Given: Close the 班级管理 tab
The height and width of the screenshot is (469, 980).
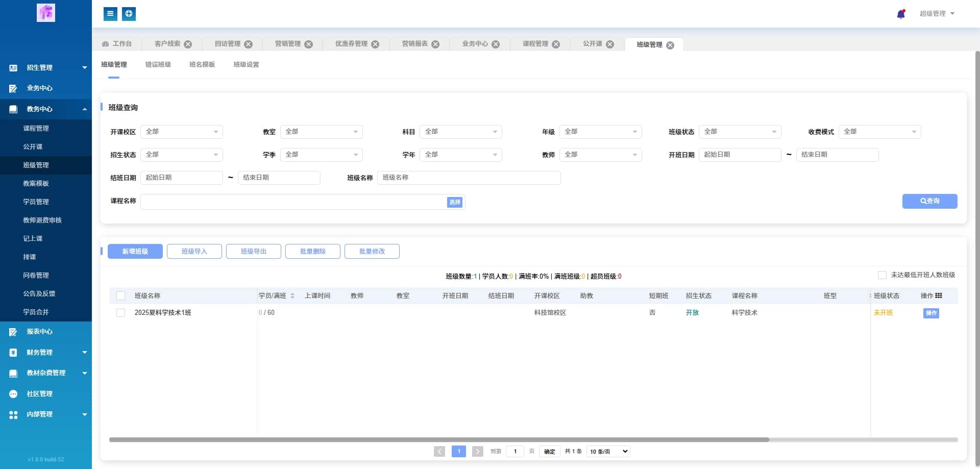Looking at the screenshot, I should coord(670,45).
